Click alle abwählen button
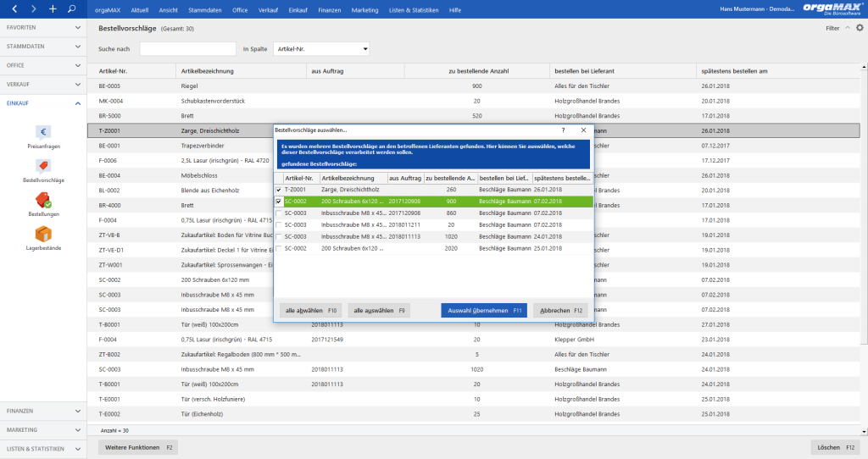Viewport: 868px width, 459px height. (310, 310)
